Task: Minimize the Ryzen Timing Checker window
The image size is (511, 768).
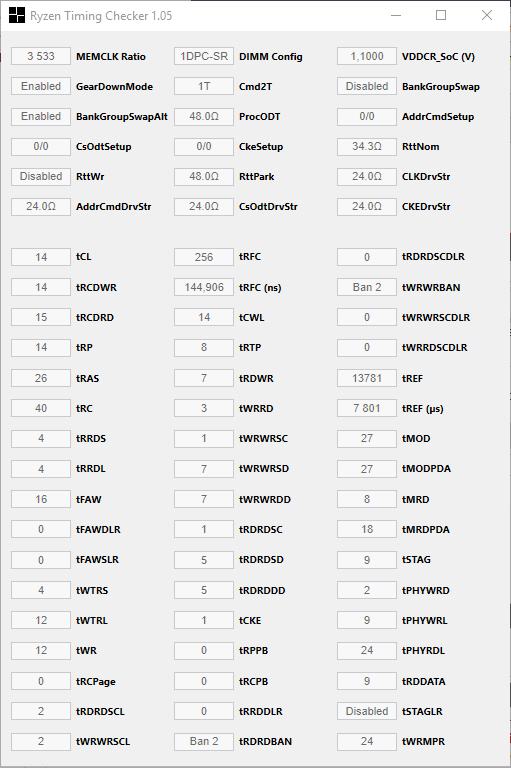Action: point(396,15)
